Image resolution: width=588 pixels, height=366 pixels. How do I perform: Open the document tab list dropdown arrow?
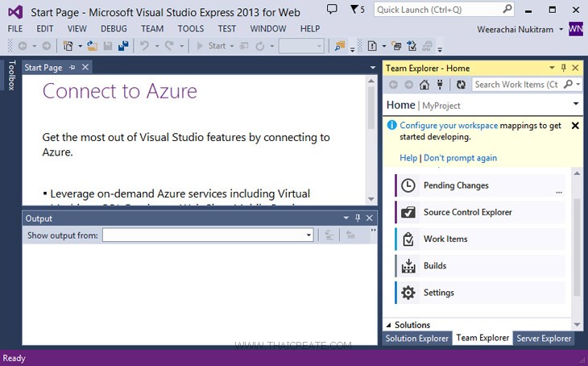tap(373, 68)
